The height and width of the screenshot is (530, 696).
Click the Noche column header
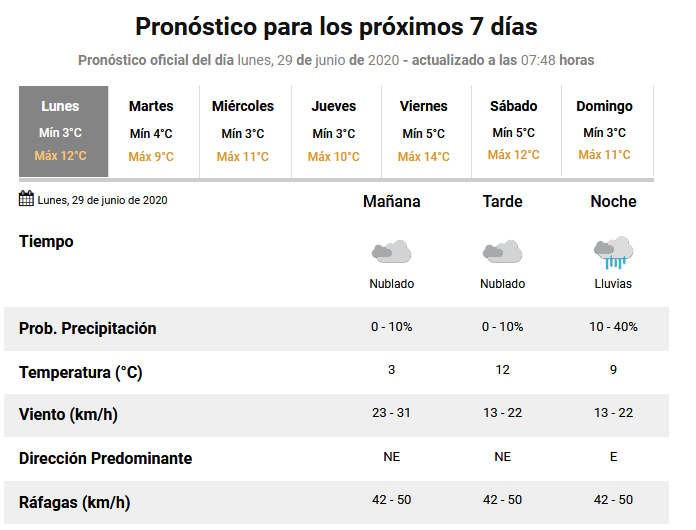pyautogui.click(x=613, y=201)
